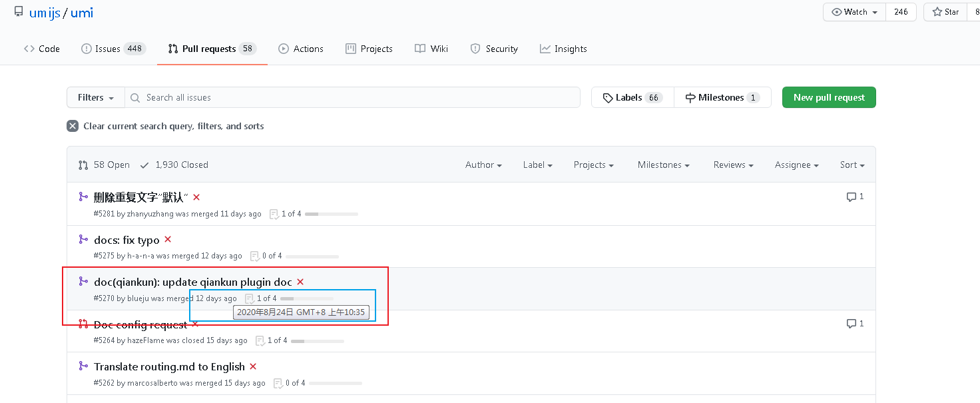Click the repository book icon beside umijs
Image resolution: width=980 pixels, height=403 pixels.
[x=18, y=11]
